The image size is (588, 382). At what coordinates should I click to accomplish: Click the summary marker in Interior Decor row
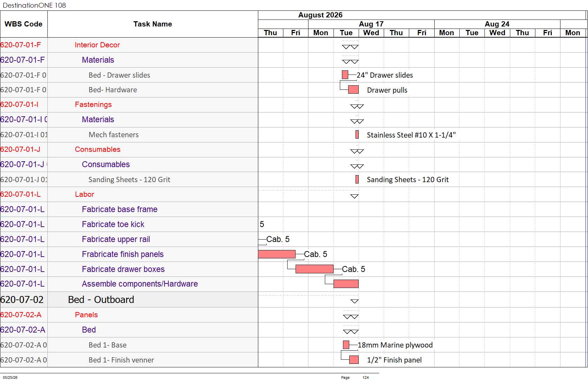click(x=350, y=47)
